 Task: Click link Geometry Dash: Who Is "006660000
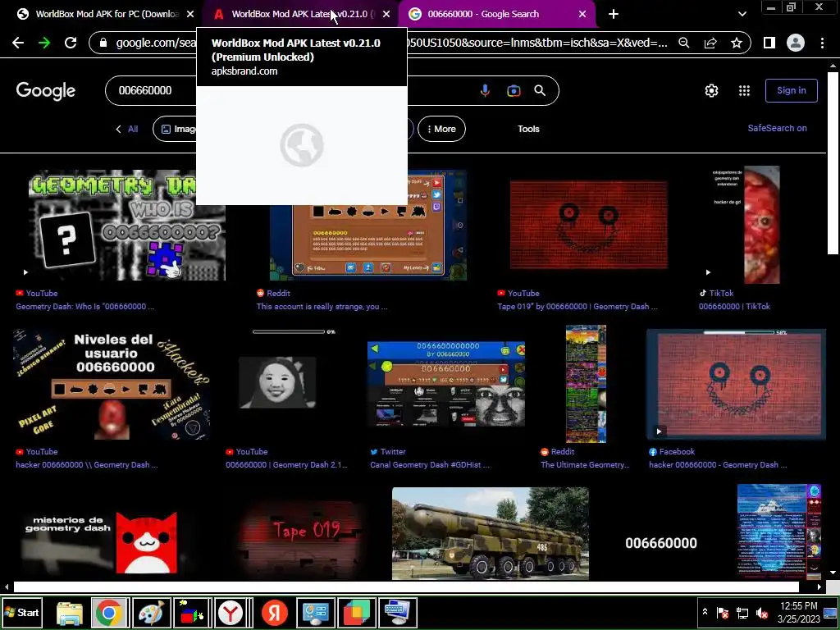point(84,307)
